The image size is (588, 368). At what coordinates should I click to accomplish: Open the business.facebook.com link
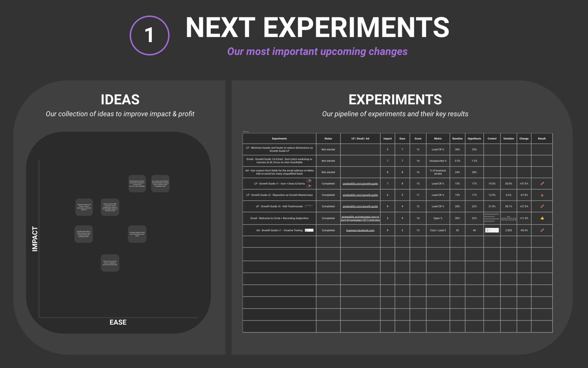(x=360, y=230)
